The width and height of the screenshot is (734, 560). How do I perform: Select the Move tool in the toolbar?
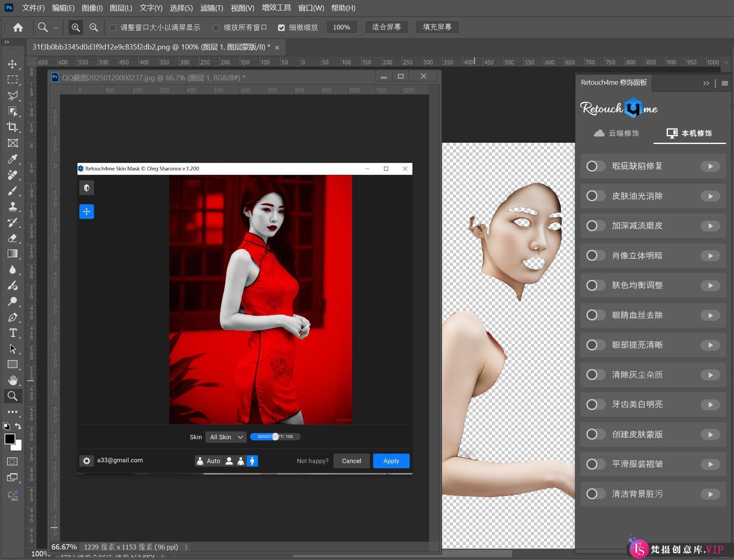click(x=13, y=64)
